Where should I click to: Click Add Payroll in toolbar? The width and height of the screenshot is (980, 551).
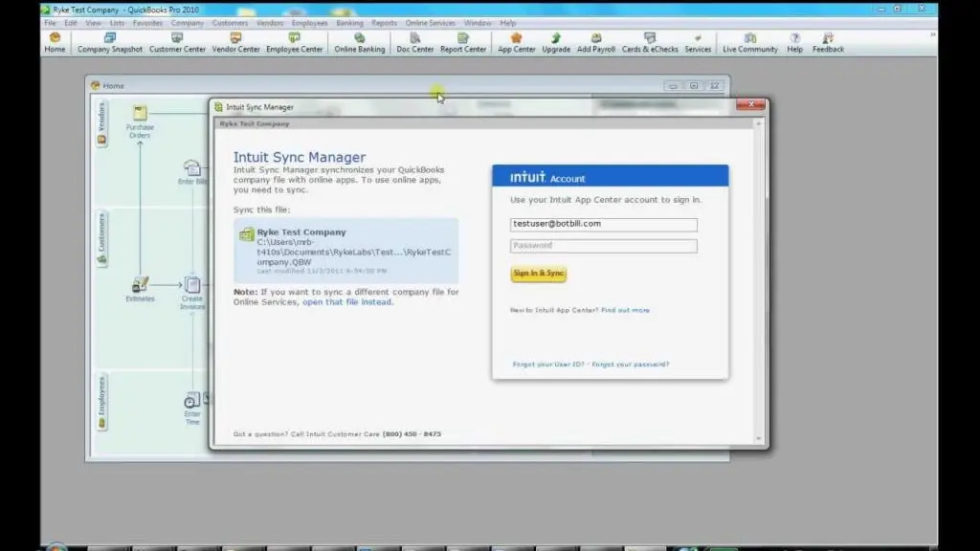[x=595, y=42]
